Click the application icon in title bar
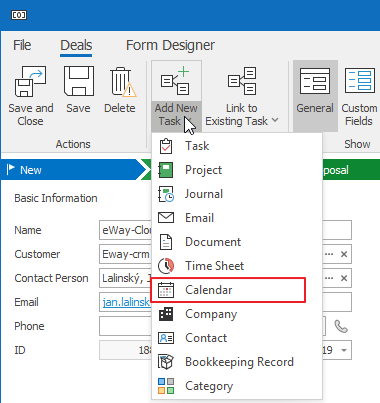The width and height of the screenshot is (380, 403). [19, 15]
